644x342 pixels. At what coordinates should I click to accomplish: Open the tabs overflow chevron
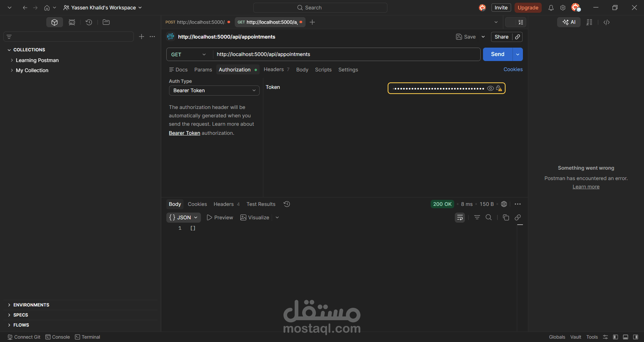(x=496, y=22)
